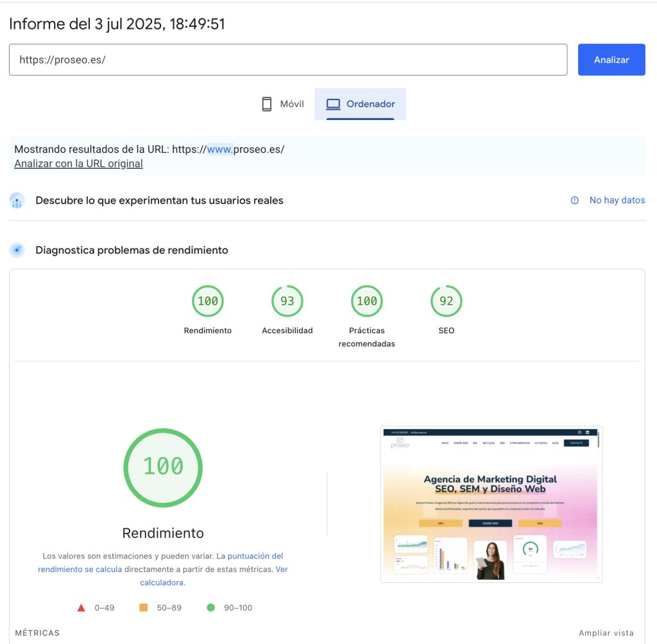657x644 pixels.
Task: Click the red triangle 0–49 legend icon
Action: [81, 607]
